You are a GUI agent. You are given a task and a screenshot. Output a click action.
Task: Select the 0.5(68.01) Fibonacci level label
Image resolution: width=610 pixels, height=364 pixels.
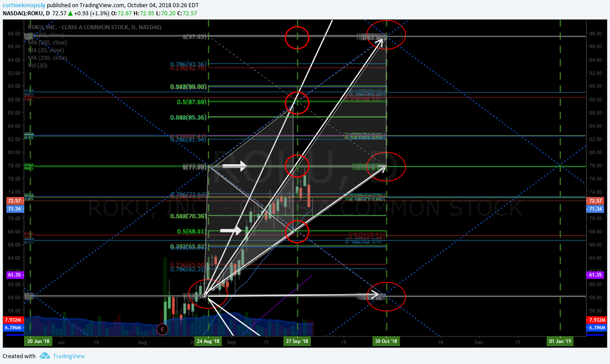point(192,232)
